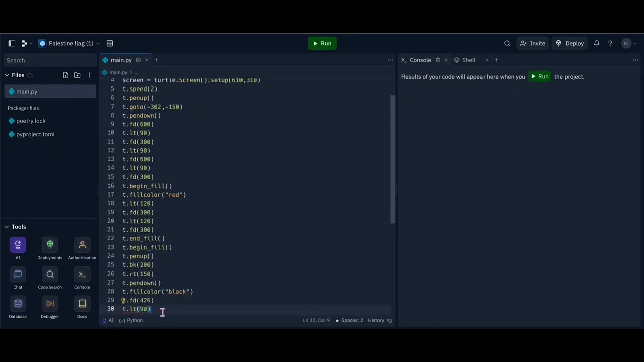Open poetry.lock file
644x362 pixels.
31,121
